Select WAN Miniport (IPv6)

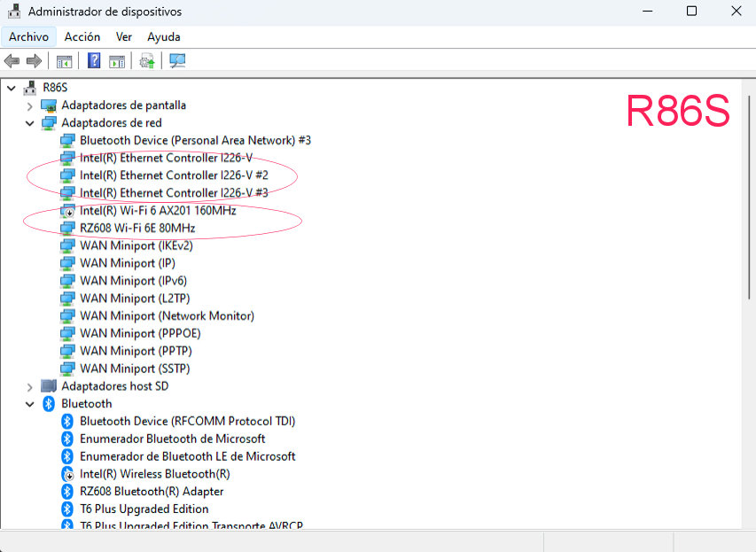point(133,281)
